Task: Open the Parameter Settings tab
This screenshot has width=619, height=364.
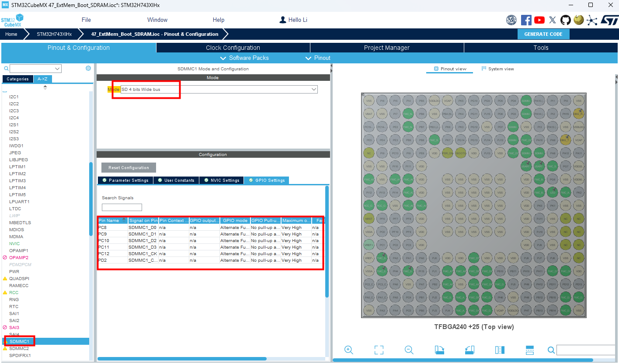Action: (x=125, y=180)
